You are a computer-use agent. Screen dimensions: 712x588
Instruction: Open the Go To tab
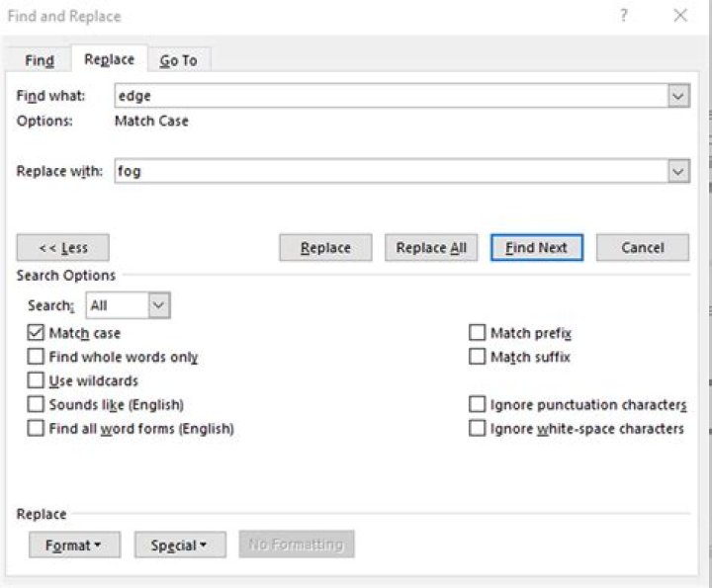coord(178,60)
